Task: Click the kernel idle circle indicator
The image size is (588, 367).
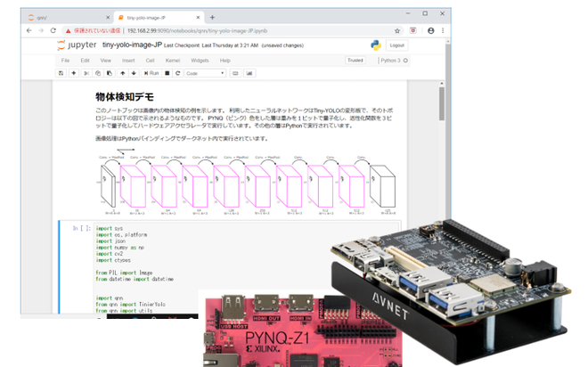Action: (405, 61)
